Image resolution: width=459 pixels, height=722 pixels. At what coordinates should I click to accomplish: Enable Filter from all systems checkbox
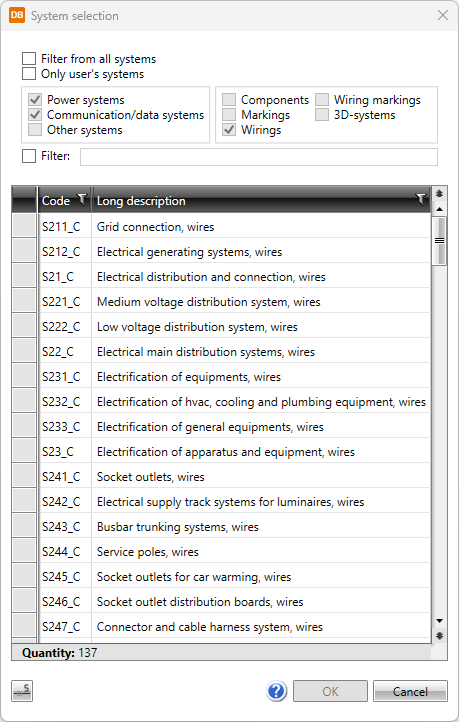pyautogui.click(x=29, y=58)
